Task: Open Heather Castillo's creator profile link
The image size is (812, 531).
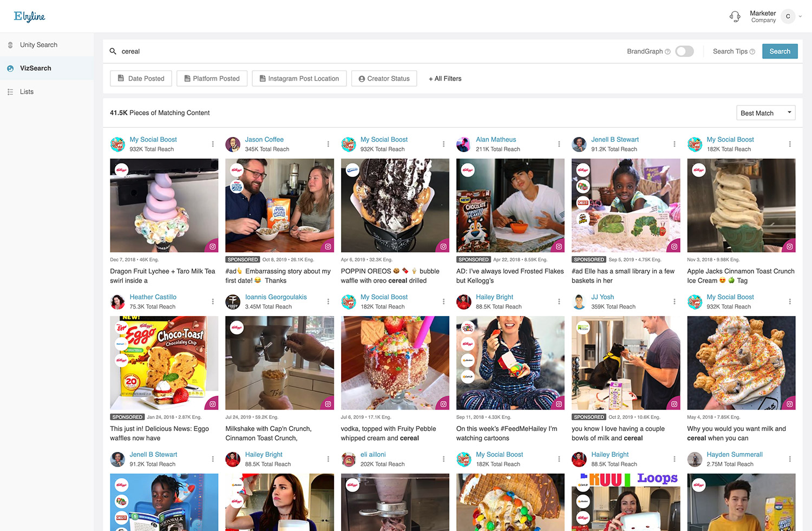Action: (153, 297)
